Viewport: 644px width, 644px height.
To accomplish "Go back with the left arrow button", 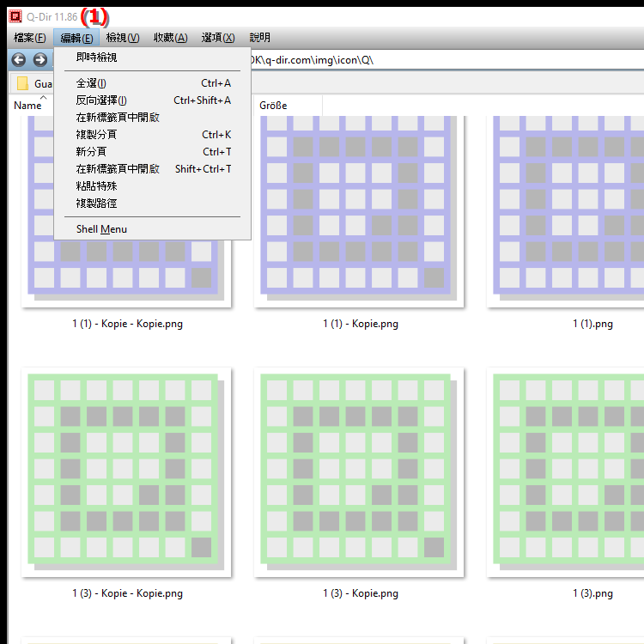I will click(19, 60).
